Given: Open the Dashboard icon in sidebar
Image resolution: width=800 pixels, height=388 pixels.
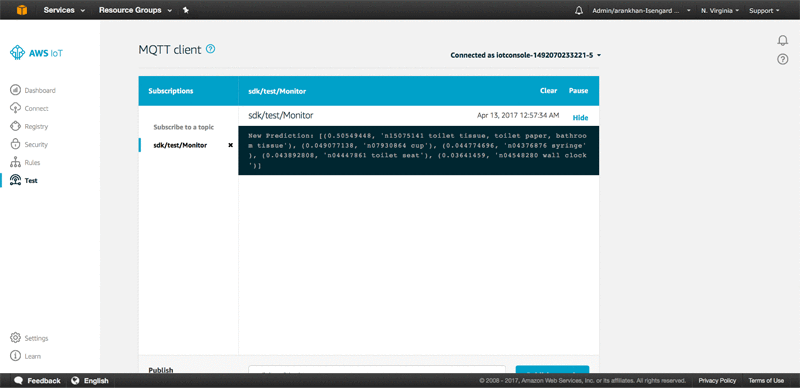Looking at the screenshot, I should pyautogui.click(x=16, y=90).
